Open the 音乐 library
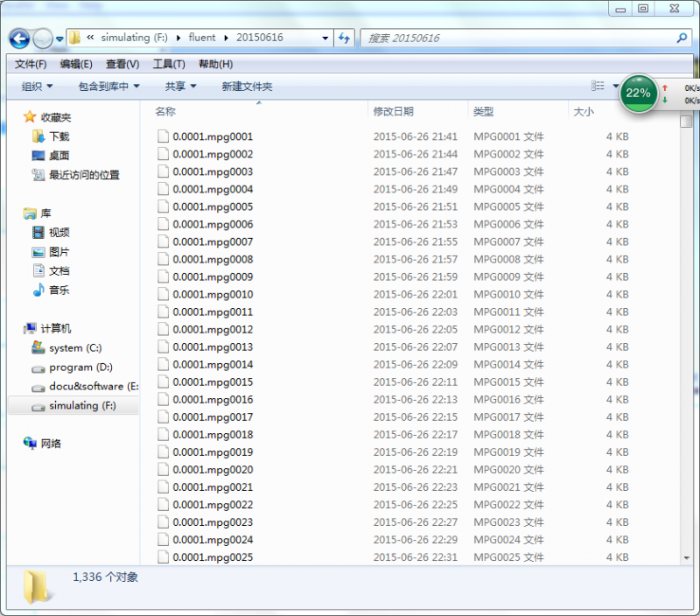This screenshot has height=616, width=700. point(51,290)
